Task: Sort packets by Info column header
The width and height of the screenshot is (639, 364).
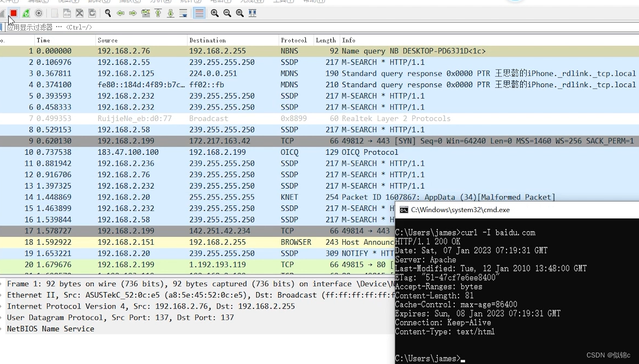Action: [x=489, y=40]
